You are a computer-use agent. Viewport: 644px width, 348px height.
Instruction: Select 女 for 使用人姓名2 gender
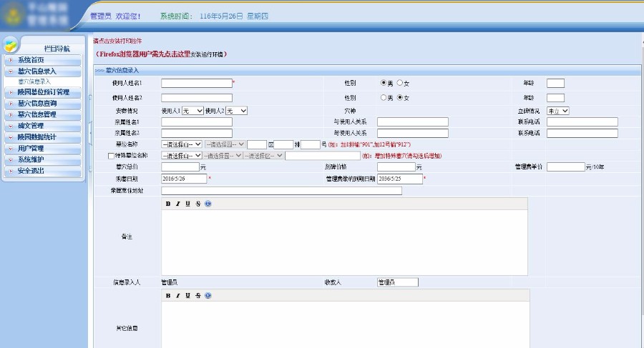point(399,98)
